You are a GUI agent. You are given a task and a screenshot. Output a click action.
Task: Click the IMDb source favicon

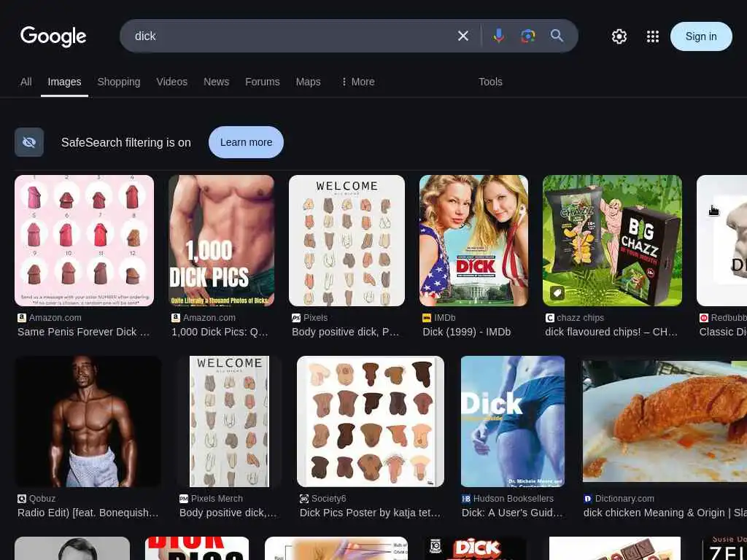point(427,318)
